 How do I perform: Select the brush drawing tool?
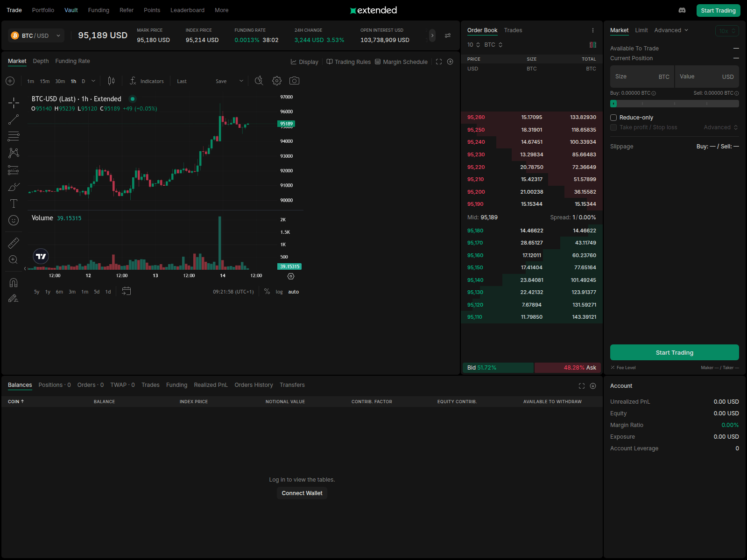[x=14, y=187]
